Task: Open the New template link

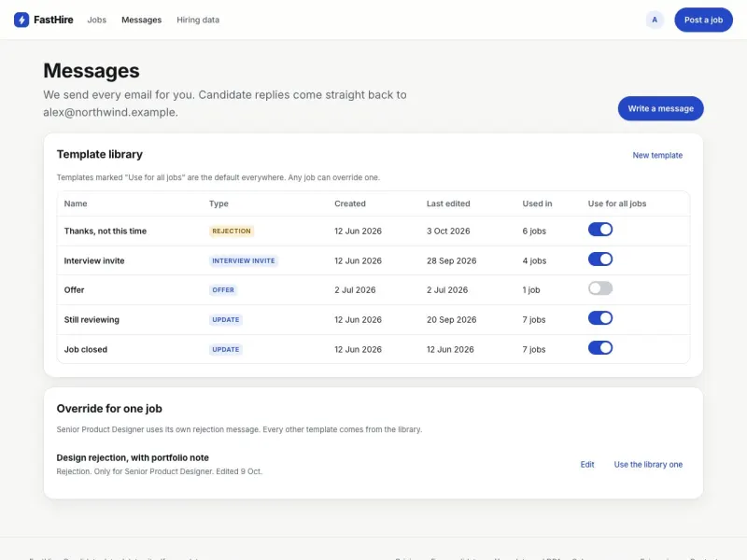Action: [657, 155]
